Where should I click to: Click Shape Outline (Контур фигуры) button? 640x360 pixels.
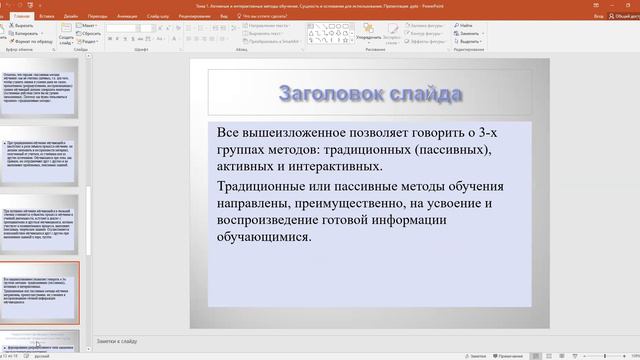point(424,33)
